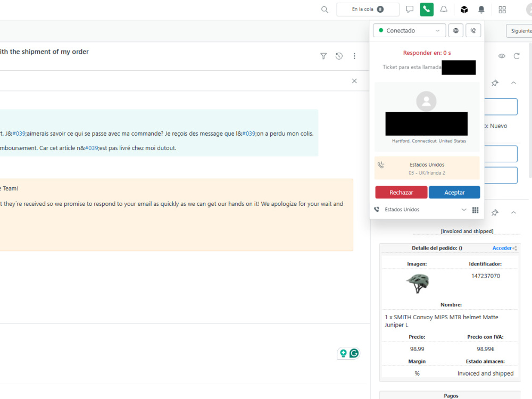Click the green phone icon
This screenshot has height=399, width=532.
click(x=427, y=9)
